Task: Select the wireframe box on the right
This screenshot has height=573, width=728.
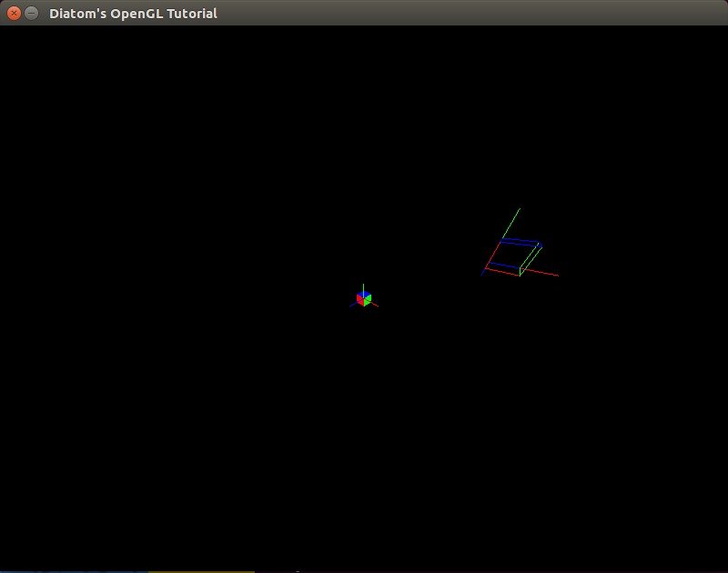Action: [514, 256]
